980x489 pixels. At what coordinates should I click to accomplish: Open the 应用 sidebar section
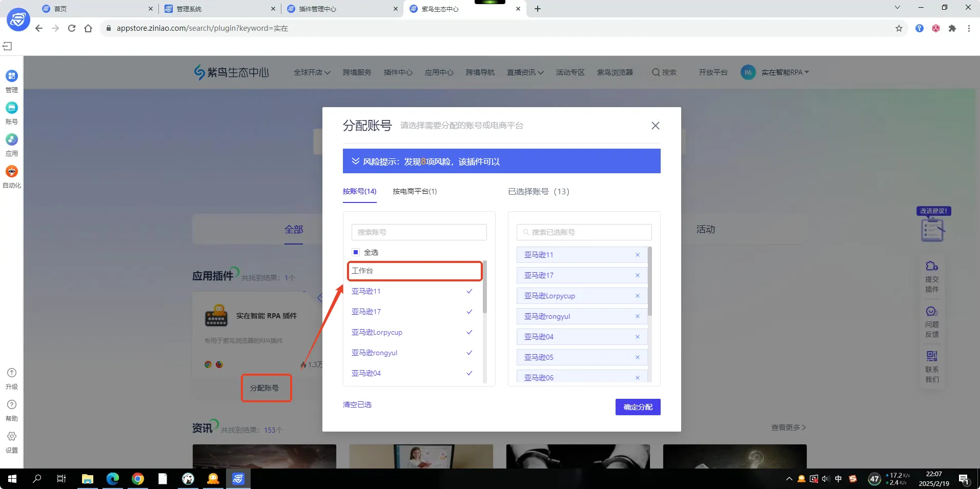pos(11,145)
